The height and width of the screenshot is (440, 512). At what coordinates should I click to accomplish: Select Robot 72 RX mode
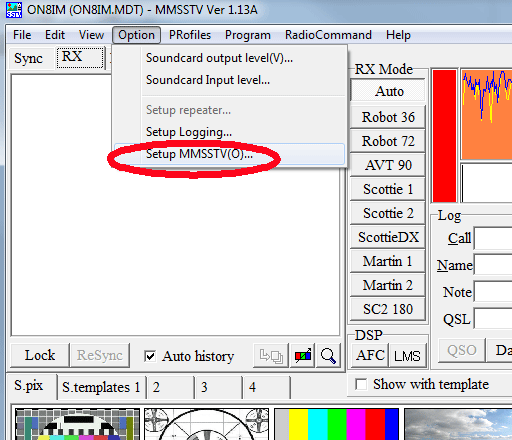(388, 141)
